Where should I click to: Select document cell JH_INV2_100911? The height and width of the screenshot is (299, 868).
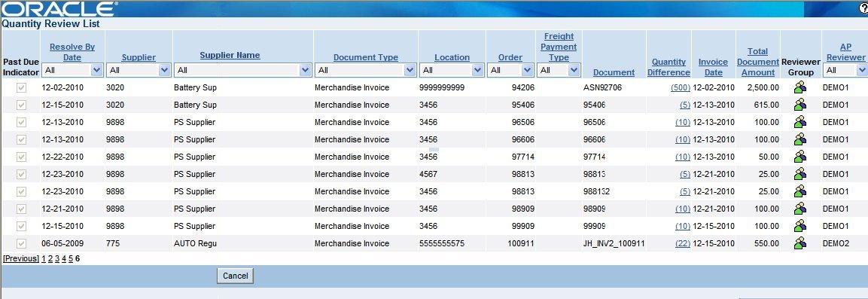[614, 243]
